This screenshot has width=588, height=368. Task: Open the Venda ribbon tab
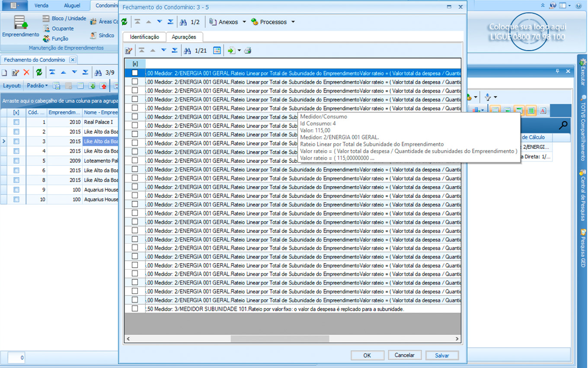42,6
